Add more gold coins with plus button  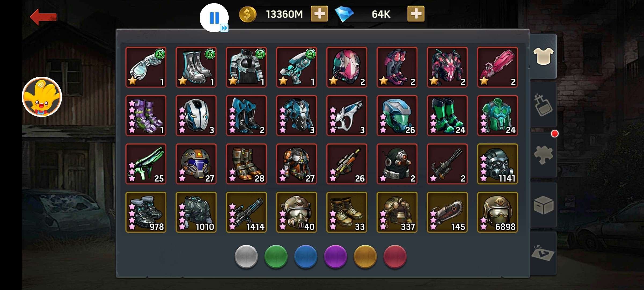pyautogui.click(x=319, y=14)
